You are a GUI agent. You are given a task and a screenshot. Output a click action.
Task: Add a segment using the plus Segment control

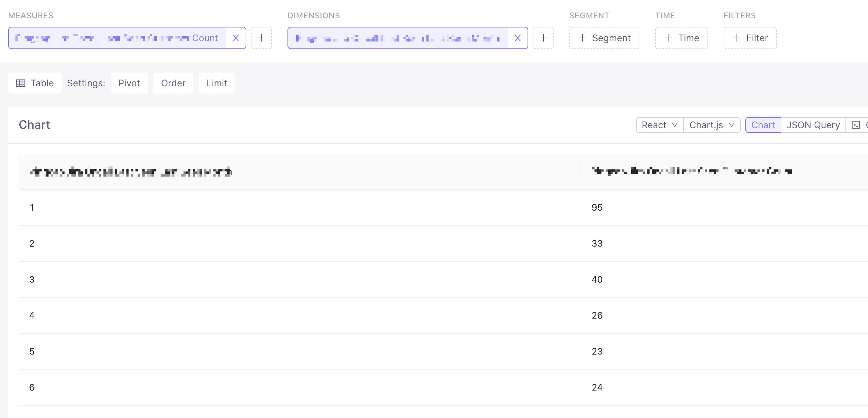click(x=604, y=38)
